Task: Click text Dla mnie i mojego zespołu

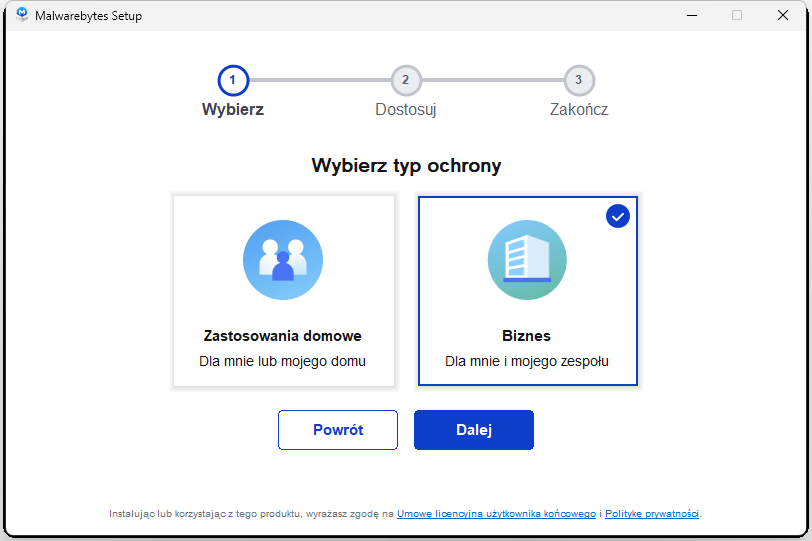Action: 527,361
